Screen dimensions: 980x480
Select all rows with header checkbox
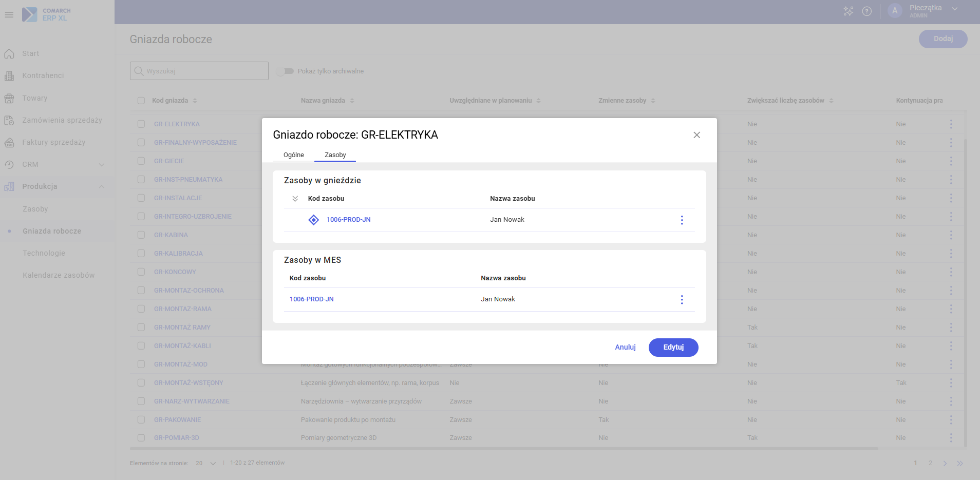[x=141, y=101]
